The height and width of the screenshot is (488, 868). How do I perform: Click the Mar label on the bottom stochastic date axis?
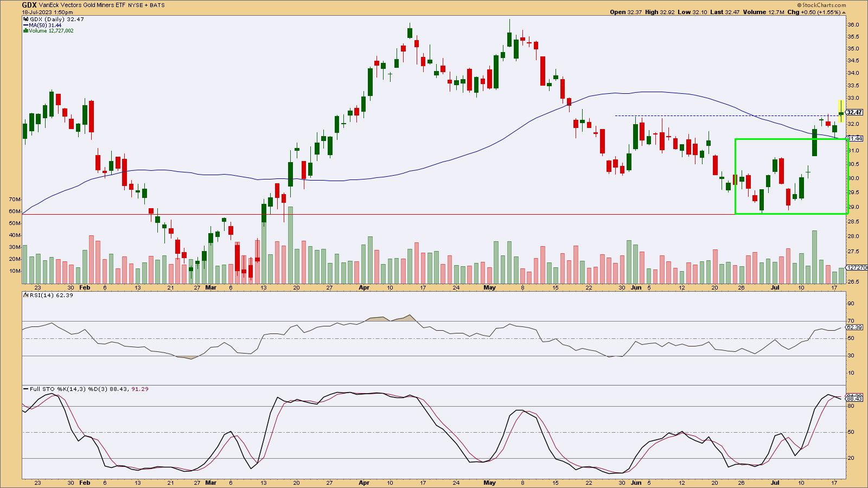pyautogui.click(x=211, y=483)
